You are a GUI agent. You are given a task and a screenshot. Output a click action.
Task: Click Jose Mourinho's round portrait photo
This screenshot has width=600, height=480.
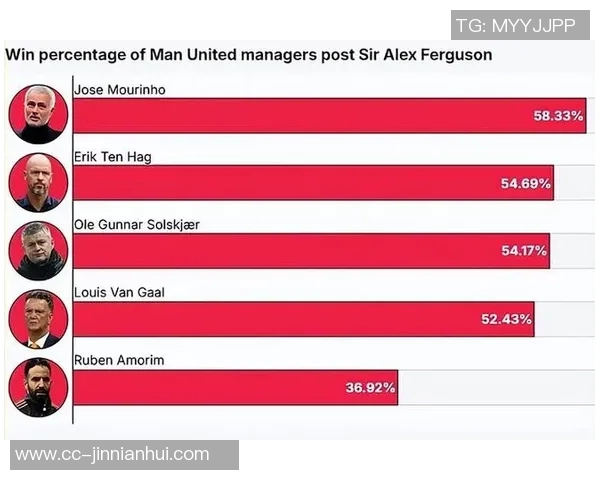[x=38, y=115]
